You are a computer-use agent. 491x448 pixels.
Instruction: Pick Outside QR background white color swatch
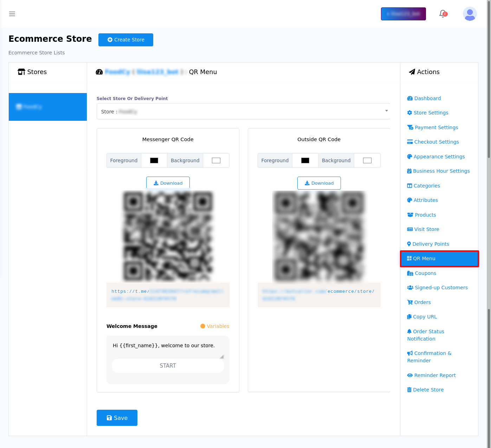click(x=367, y=160)
